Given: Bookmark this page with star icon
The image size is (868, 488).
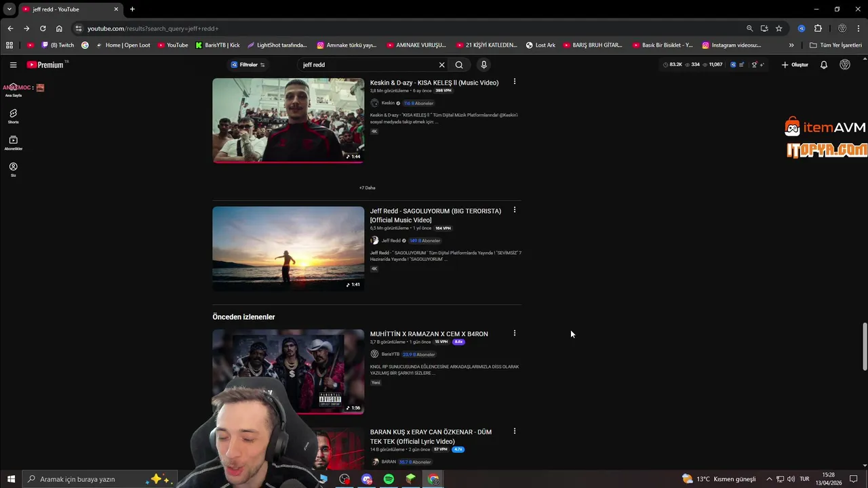Looking at the screenshot, I should [x=779, y=28].
